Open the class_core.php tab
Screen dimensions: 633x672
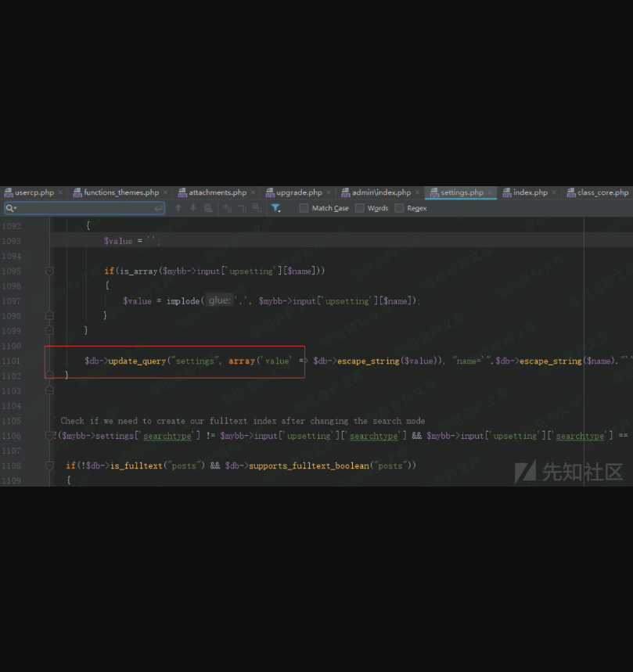click(602, 192)
